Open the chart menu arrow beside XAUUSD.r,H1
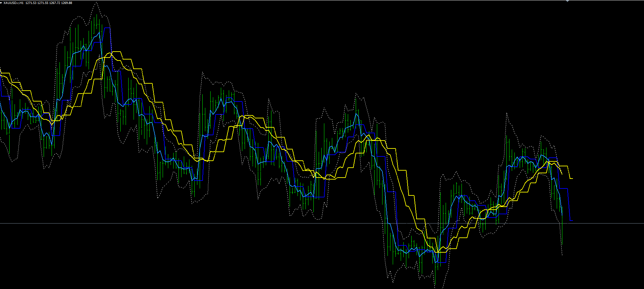Image resolution: width=644 pixels, height=289 pixels. [x=1, y=3]
